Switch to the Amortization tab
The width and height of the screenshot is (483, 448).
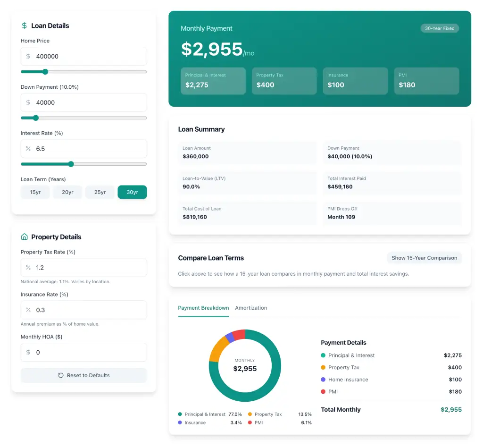point(251,308)
